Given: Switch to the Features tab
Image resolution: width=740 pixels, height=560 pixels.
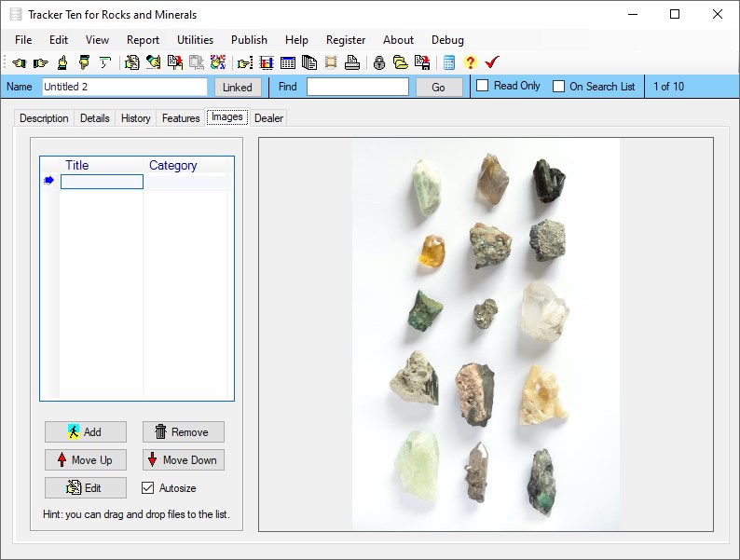Looking at the screenshot, I should [181, 118].
